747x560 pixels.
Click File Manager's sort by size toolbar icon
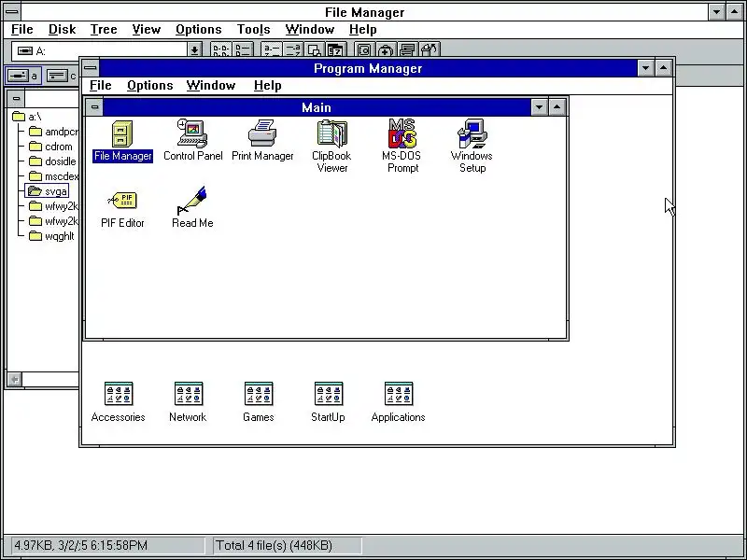point(314,49)
